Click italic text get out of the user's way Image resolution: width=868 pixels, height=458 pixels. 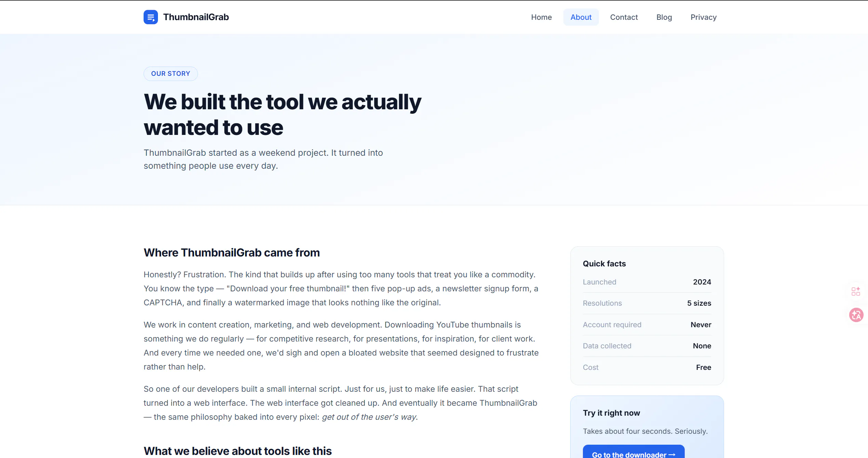pos(370,417)
